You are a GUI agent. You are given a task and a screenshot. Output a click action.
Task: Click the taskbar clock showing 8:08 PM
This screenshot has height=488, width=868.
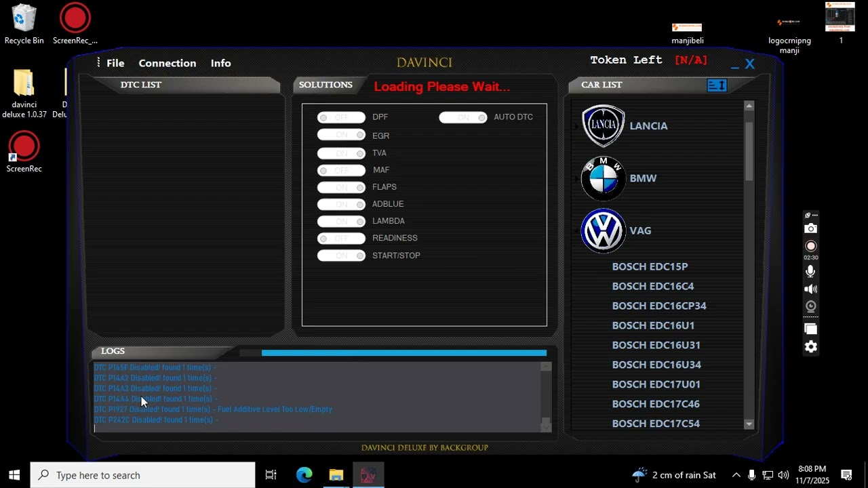[x=812, y=475]
